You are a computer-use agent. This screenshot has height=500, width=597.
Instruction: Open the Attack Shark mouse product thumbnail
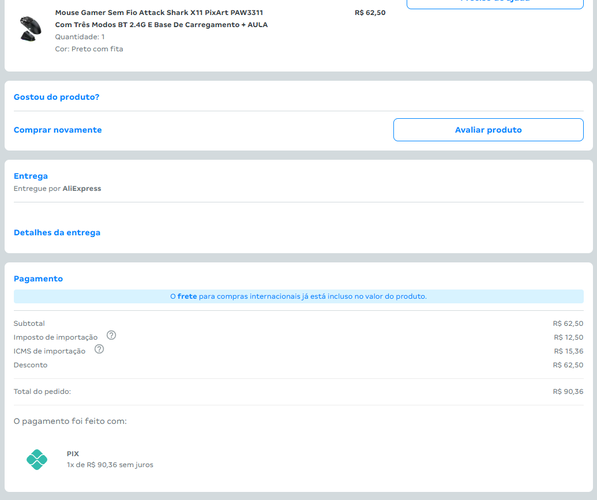(31, 29)
